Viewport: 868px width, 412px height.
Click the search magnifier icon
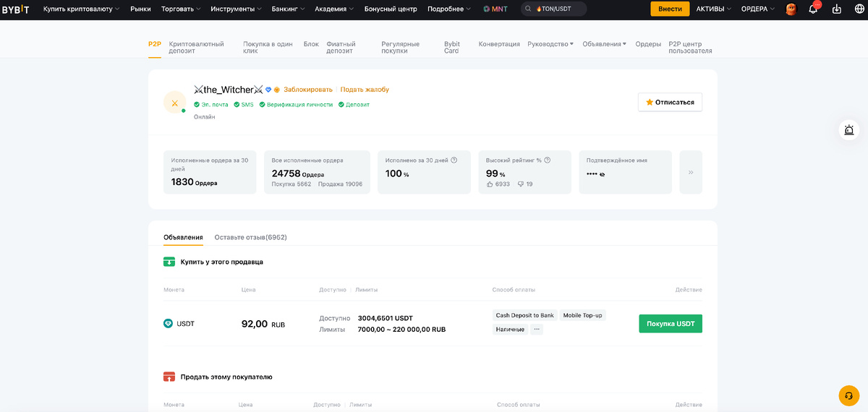click(529, 9)
